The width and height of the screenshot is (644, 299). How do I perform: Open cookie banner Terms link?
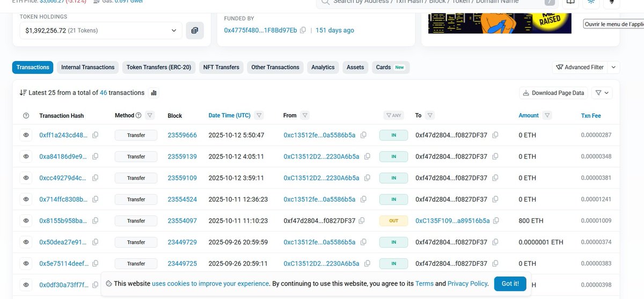point(424,283)
